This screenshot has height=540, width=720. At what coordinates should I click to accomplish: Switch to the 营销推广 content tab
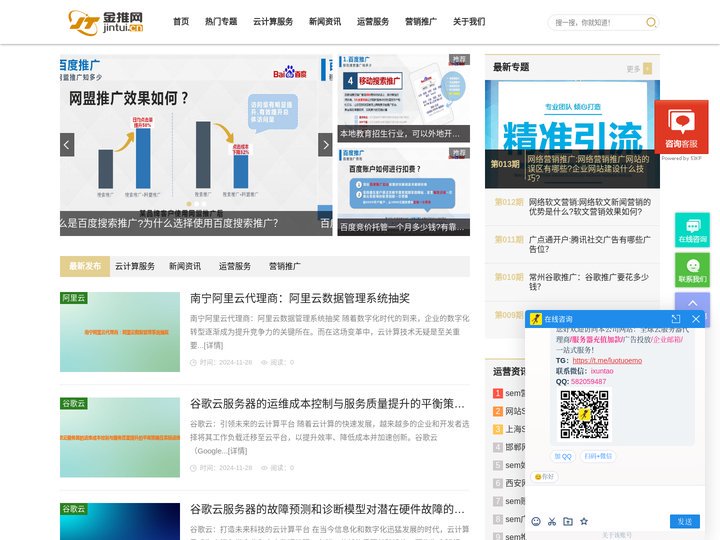point(285,266)
